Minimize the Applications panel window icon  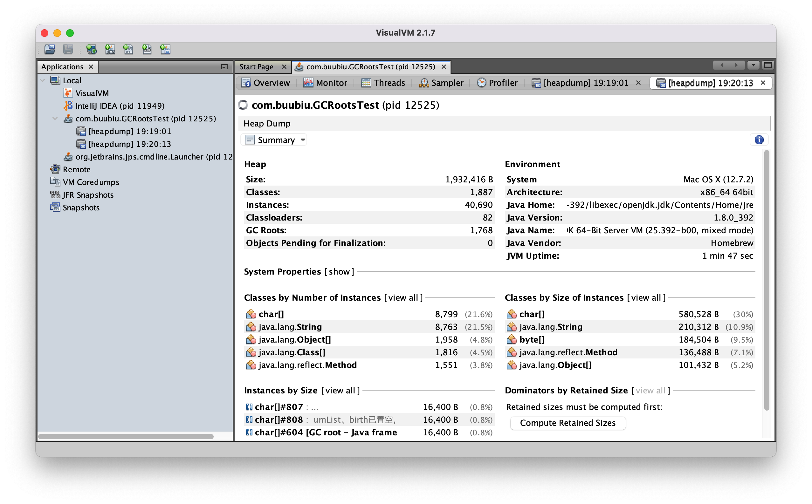tap(224, 67)
